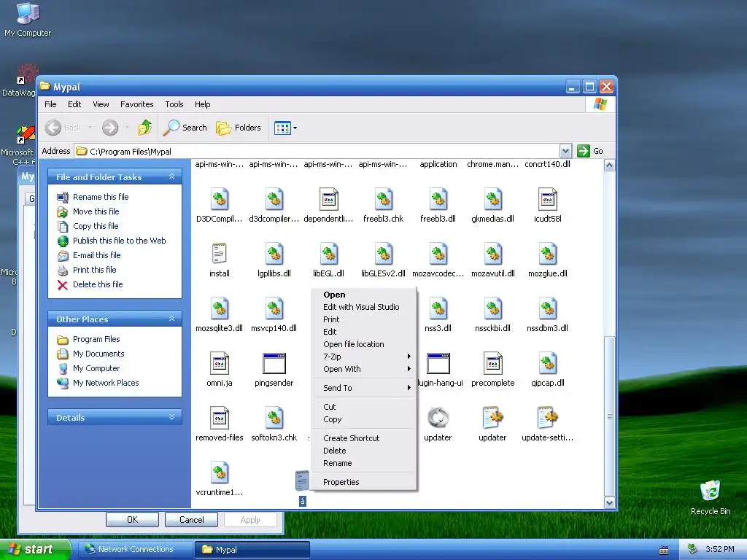Select the lgpllibs.dll file icon
747x560 pixels.
click(274, 254)
